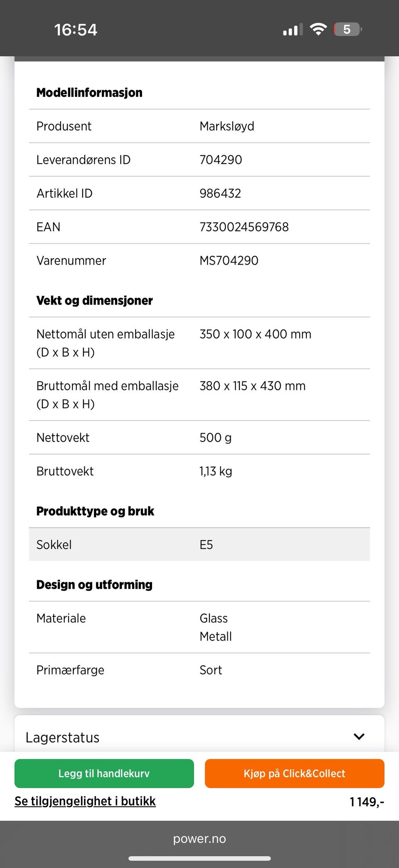Image resolution: width=399 pixels, height=868 pixels.
Task: Open the Lagerstatus section header
Action: (62, 737)
